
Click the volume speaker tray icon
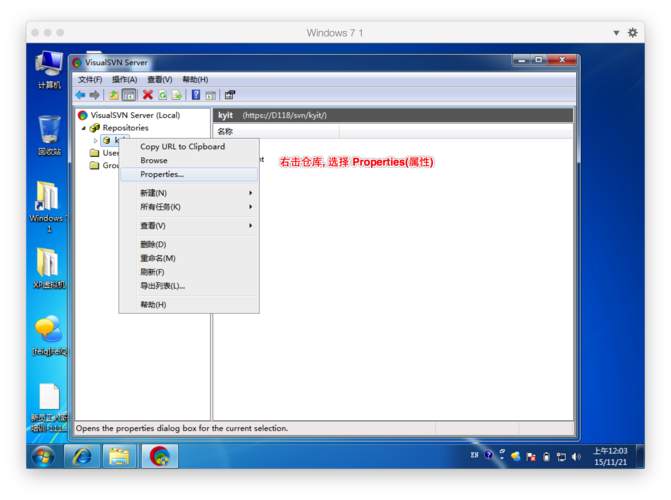tap(576, 457)
